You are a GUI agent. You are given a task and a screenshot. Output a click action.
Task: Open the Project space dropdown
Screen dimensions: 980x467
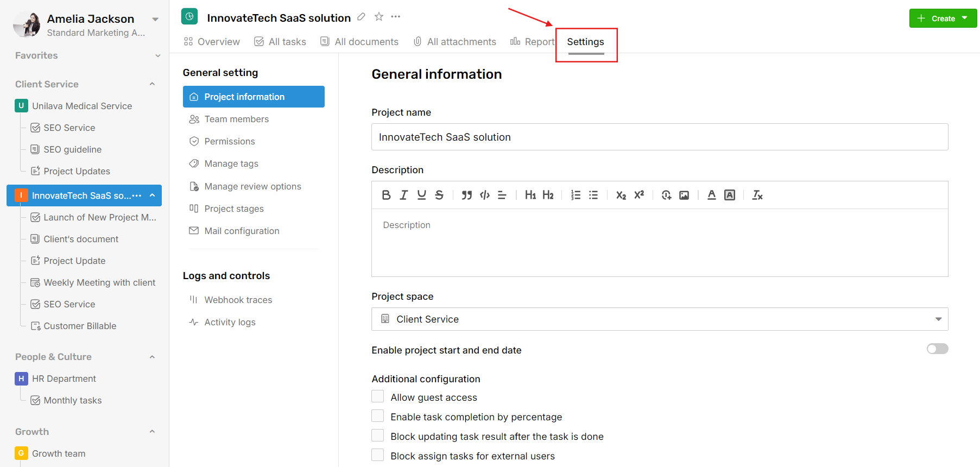click(x=660, y=319)
